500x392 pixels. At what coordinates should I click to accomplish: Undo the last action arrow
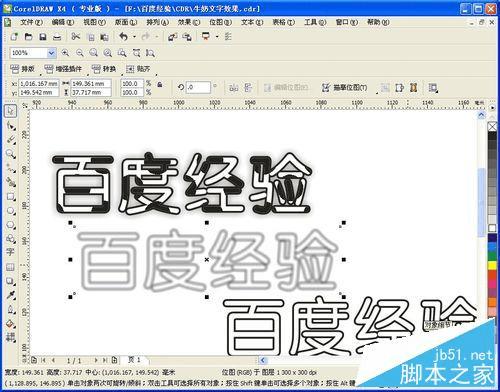(124, 37)
